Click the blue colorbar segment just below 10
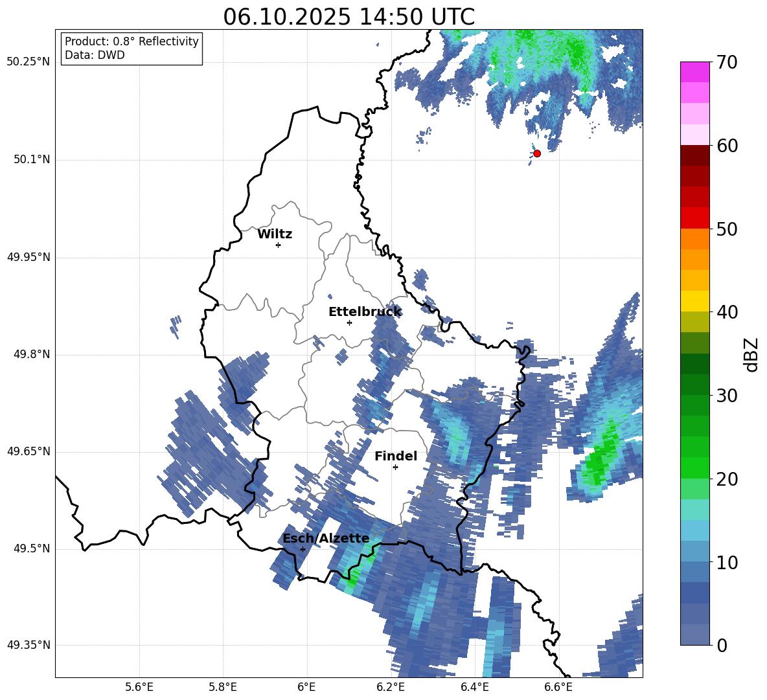The image size is (767, 700). coord(694,572)
